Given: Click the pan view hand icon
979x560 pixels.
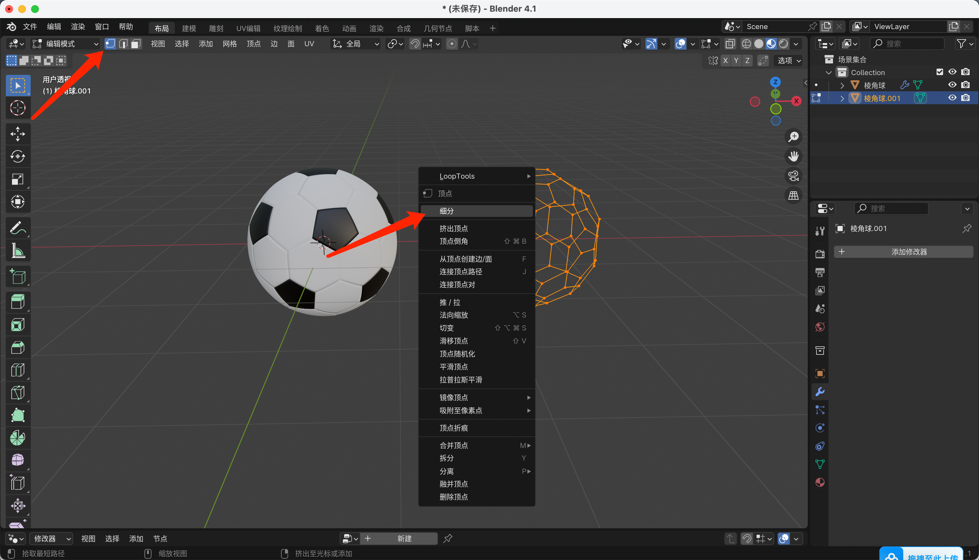Looking at the screenshot, I should 793,157.
